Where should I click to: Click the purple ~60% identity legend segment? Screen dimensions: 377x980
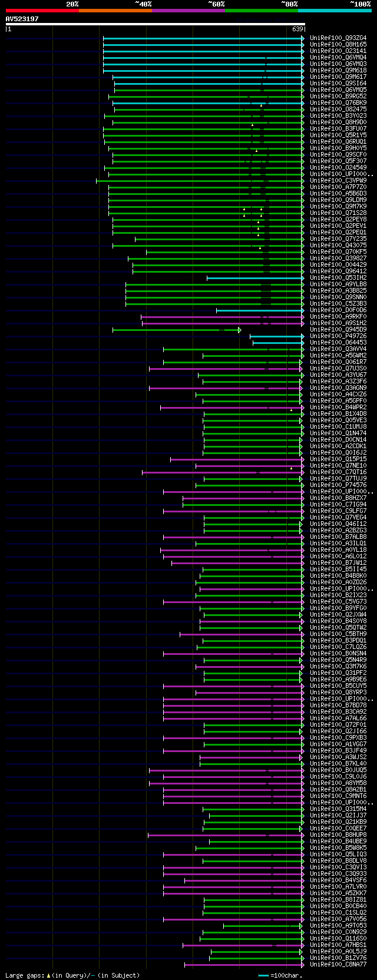click(188, 11)
